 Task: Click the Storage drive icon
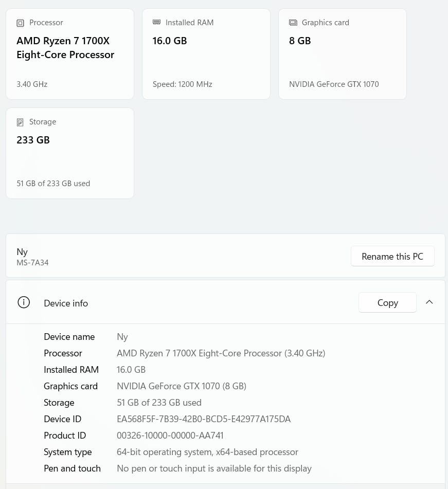[20, 122]
